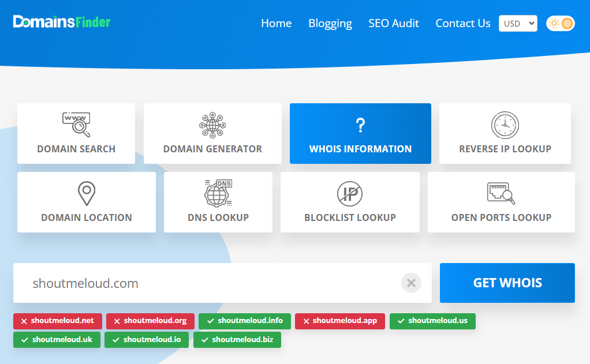This screenshot has width=590, height=364.
Task: Toggle the light/dark mode switch
Action: point(561,23)
